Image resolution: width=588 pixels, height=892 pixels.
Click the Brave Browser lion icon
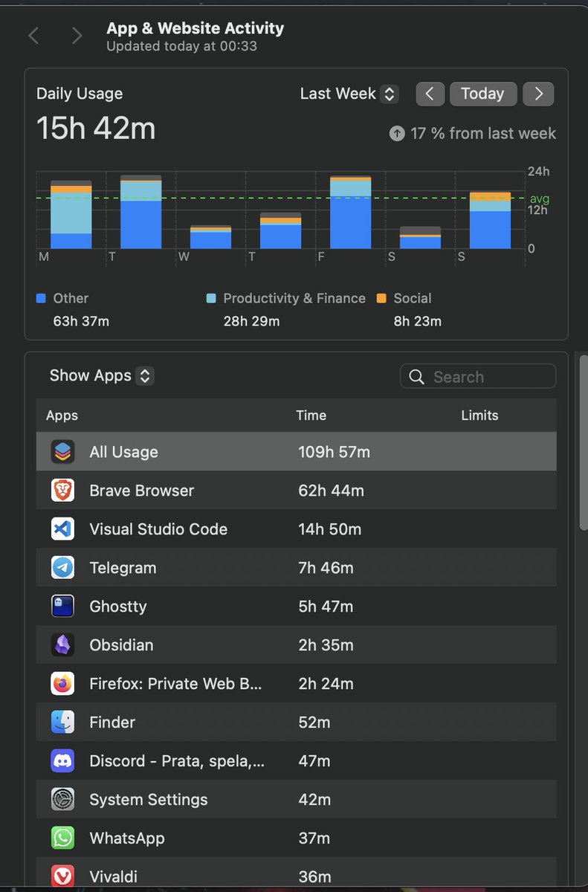pyautogui.click(x=62, y=491)
